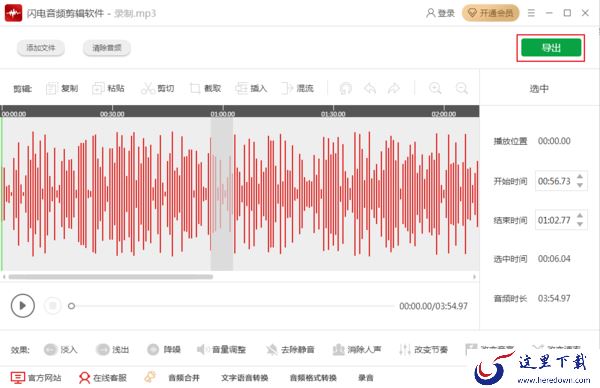Decrease the 开始时间 start time with the down arrow
Image resolution: width=600 pixels, height=388 pixels.
coord(580,185)
